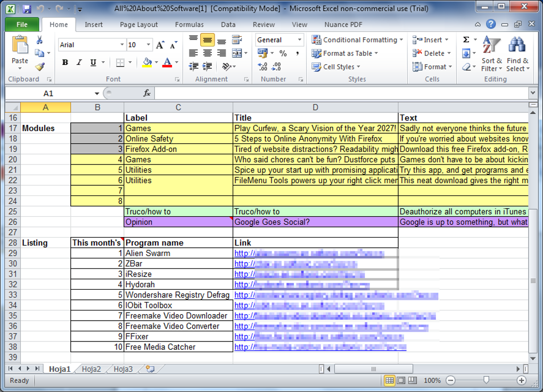Toggle Align Text Right

point(221,53)
